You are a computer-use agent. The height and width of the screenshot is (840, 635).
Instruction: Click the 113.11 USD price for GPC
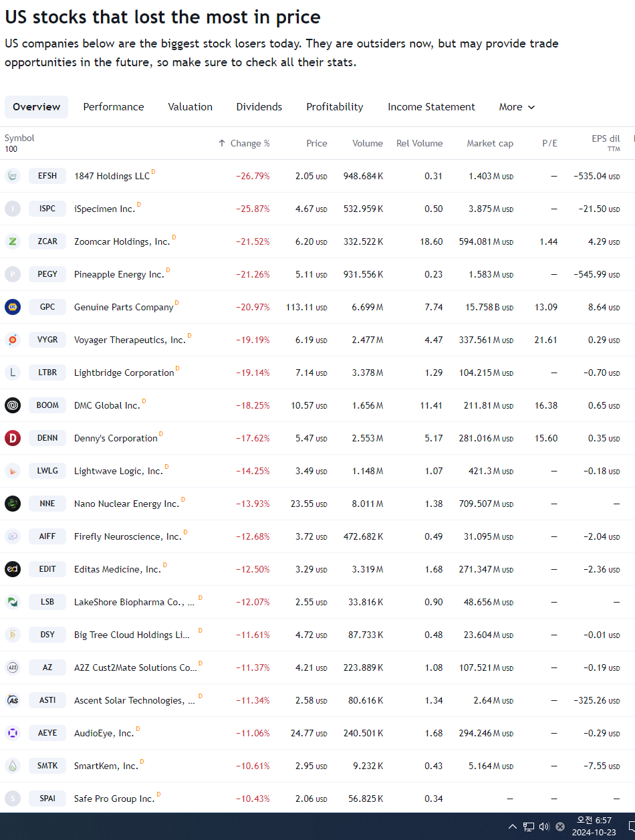(x=306, y=307)
